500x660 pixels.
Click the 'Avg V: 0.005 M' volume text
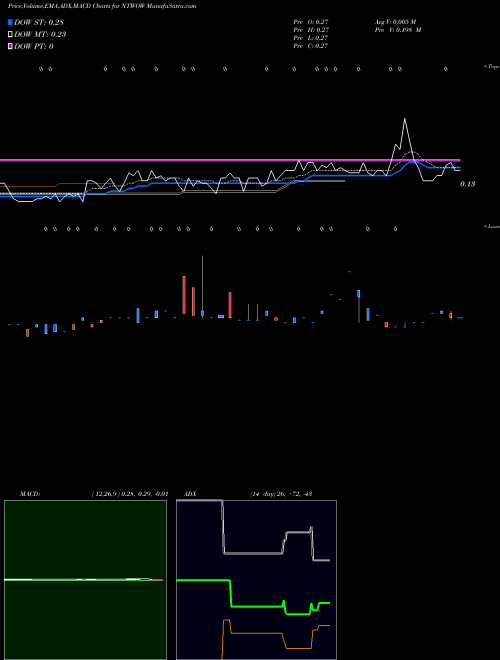click(395, 22)
